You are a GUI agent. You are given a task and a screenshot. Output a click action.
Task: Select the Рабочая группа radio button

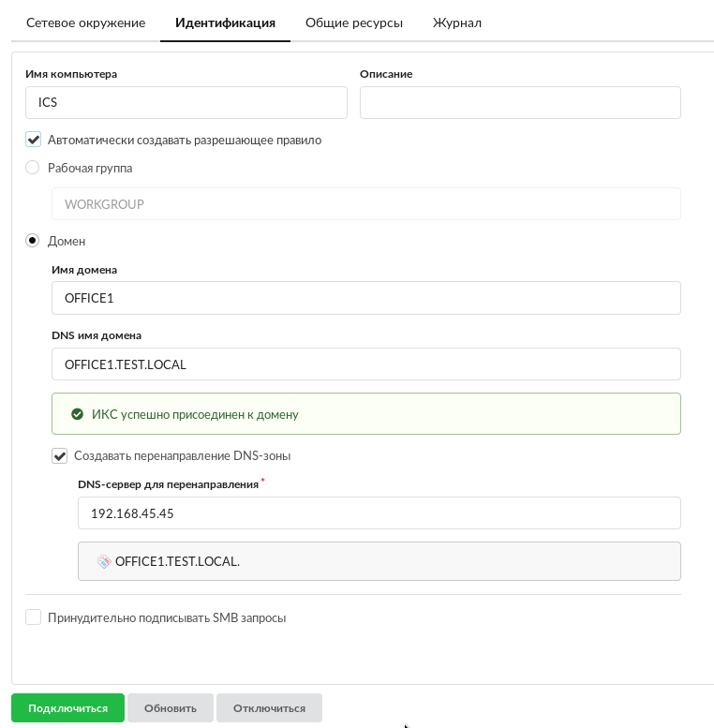[33, 168]
